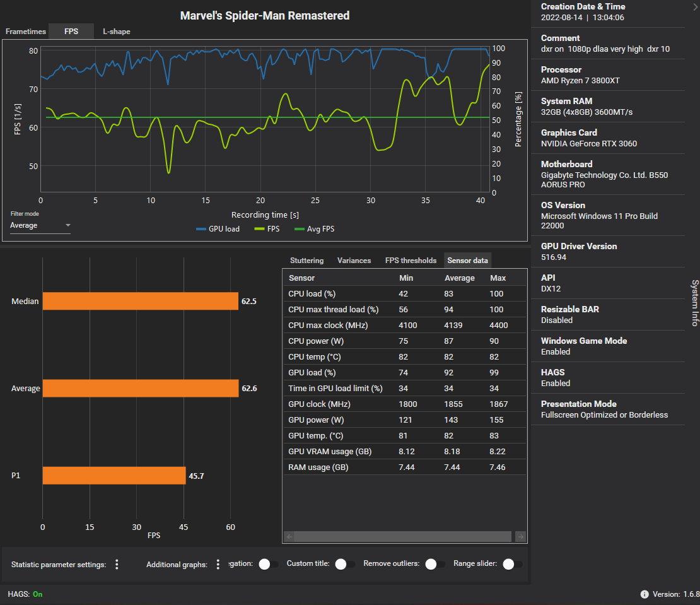The width and height of the screenshot is (700, 605).
Task: Click graphics card value NVIDIA GeForce RTX 3060
Action: point(589,143)
